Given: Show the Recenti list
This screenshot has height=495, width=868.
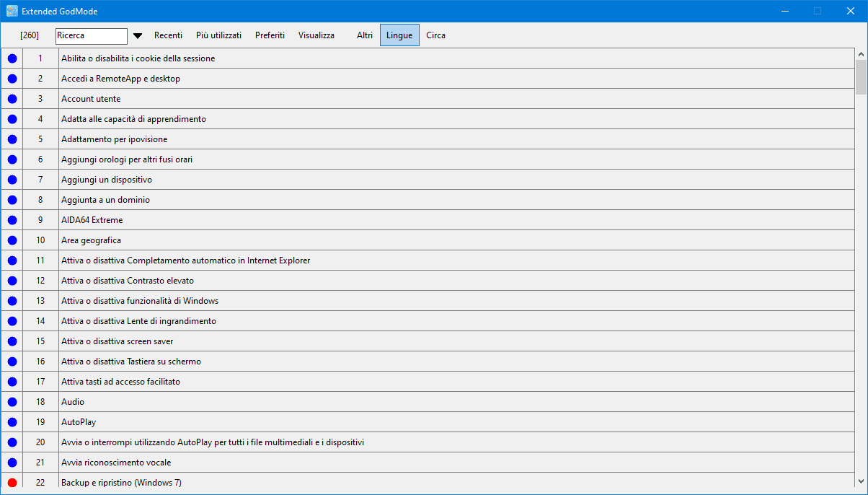Looking at the screenshot, I should click(x=168, y=35).
